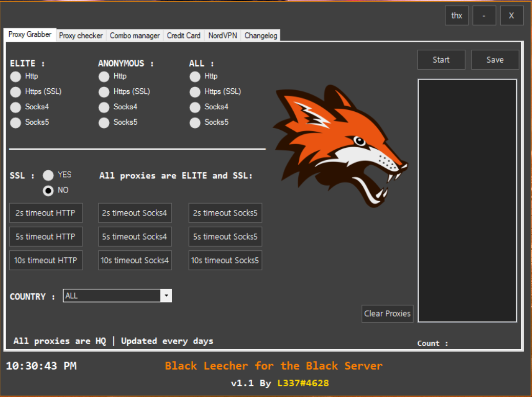Click the Clear Proxies button
Image resolution: width=532 pixels, height=397 pixels.
pyautogui.click(x=387, y=313)
